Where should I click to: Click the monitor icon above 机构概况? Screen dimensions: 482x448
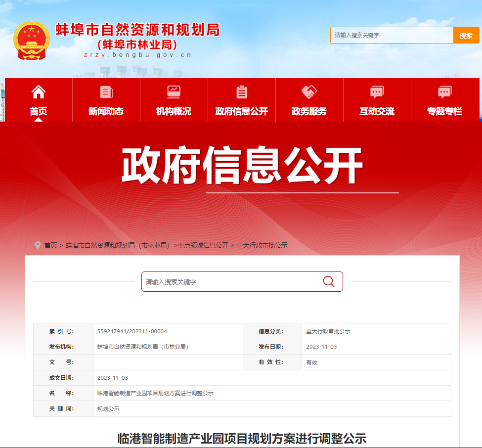coord(174,92)
